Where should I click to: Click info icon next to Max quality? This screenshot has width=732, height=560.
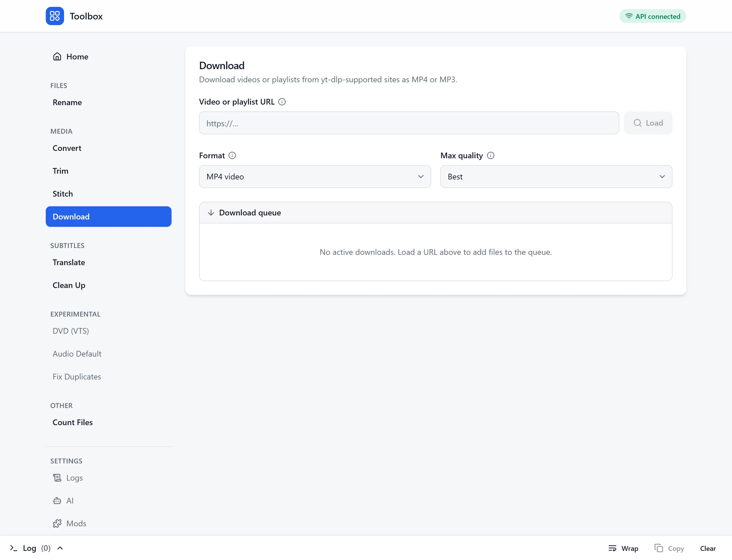(490, 155)
